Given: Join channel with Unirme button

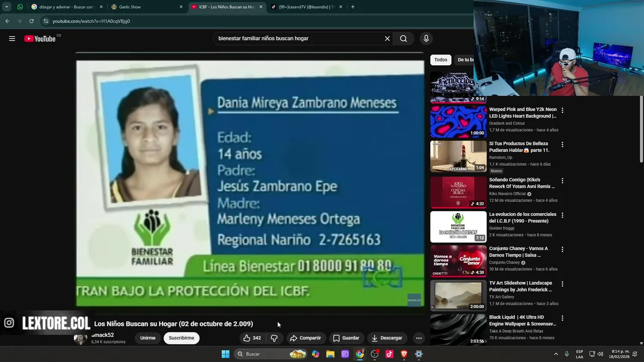Looking at the screenshot, I should point(148,338).
